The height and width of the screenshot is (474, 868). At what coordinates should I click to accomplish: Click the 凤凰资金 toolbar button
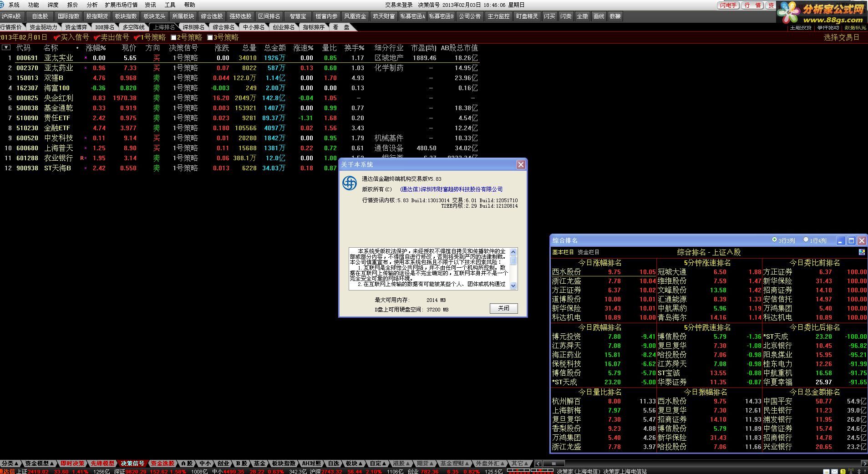tap(355, 16)
